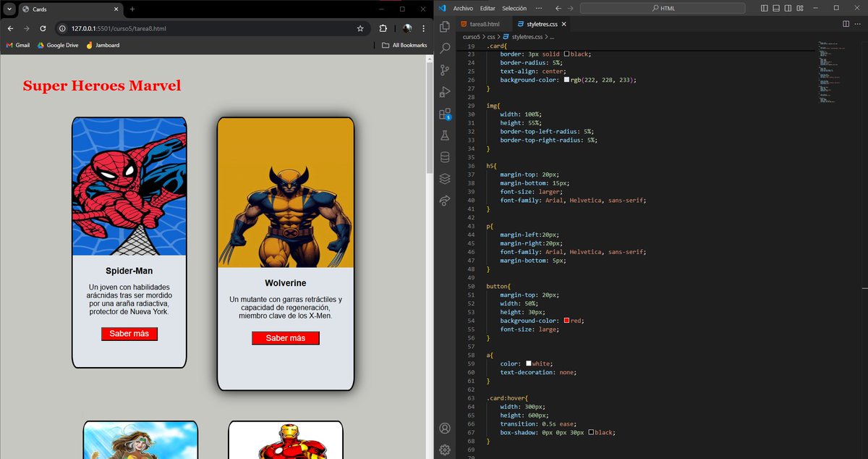
Task: Toggle secondary side bar layout icon
Action: pos(788,8)
